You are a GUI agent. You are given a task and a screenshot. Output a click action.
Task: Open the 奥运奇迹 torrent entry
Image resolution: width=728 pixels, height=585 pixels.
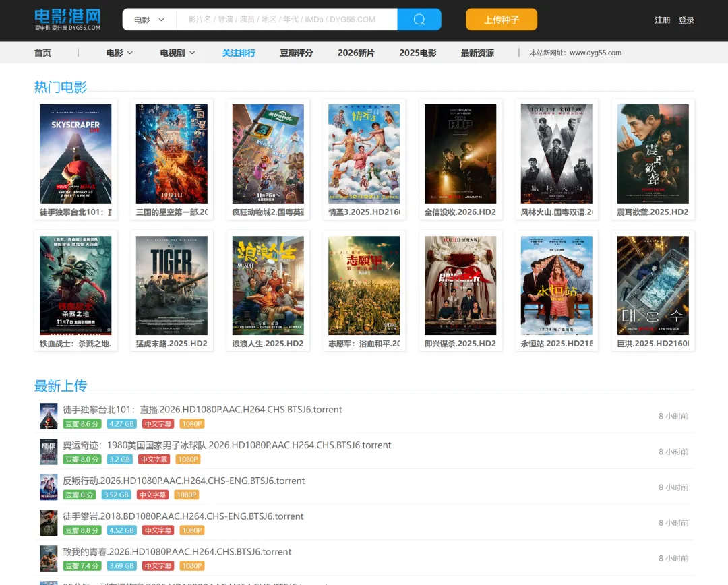(x=227, y=445)
